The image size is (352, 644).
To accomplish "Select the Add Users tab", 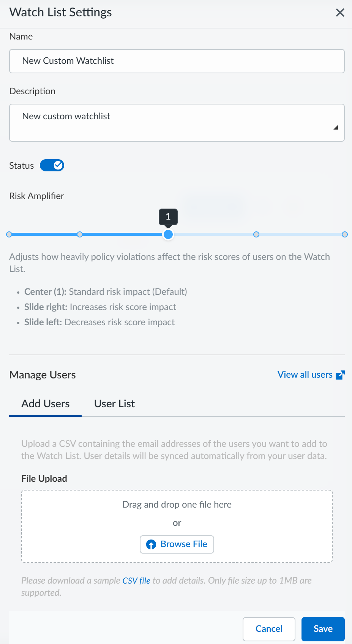I will tap(46, 403).
